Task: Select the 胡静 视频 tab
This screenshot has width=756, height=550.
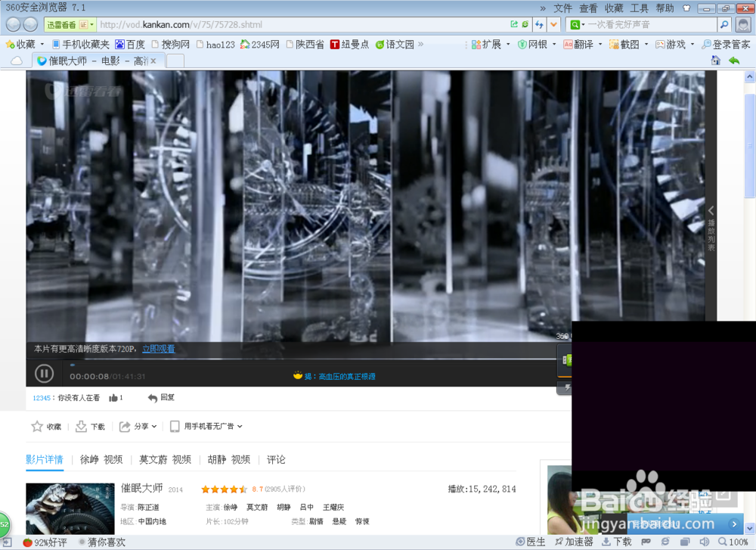Action: coord(229,459)
